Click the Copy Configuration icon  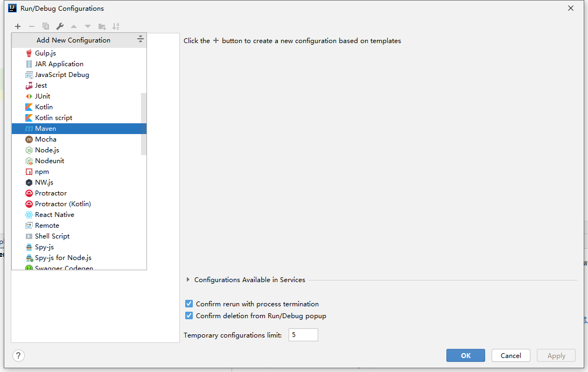46,26
